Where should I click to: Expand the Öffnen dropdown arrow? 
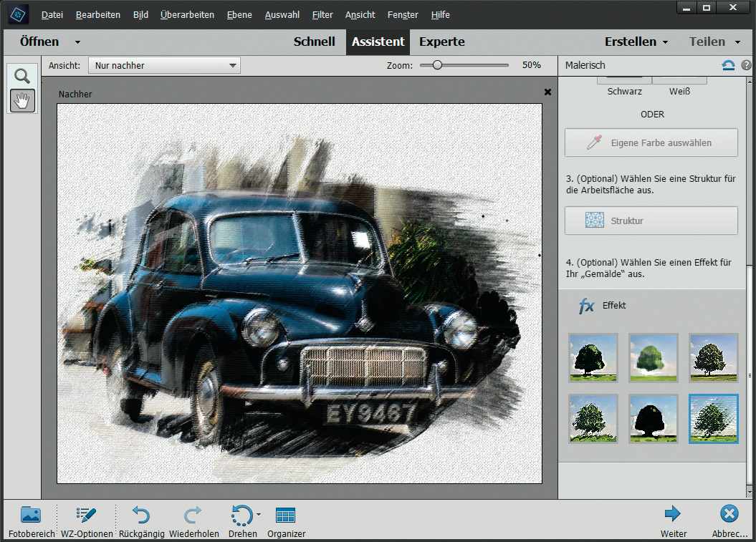pyautogui.click(x=77, y=42)
